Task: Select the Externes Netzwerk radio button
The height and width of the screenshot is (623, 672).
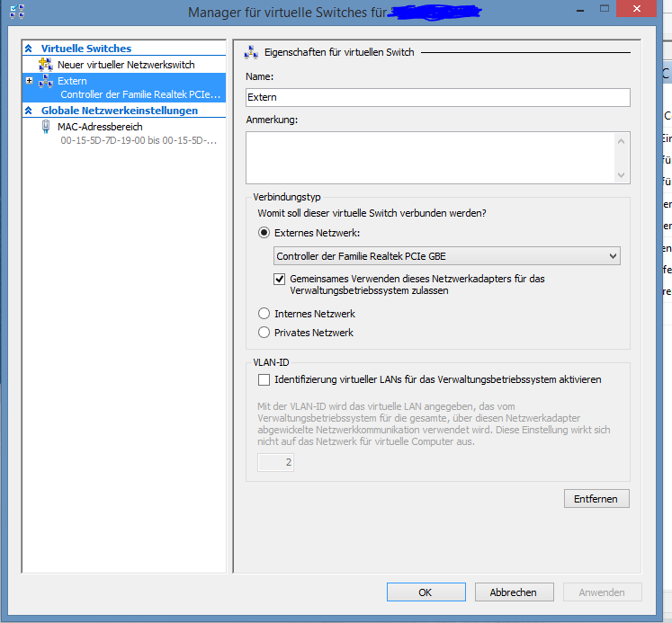Action: [264, 233]
